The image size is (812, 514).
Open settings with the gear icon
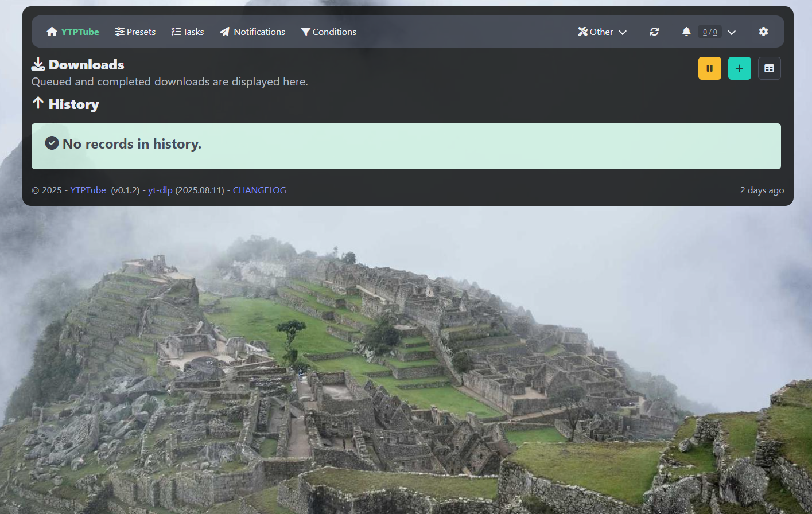(x=763, y=32)
